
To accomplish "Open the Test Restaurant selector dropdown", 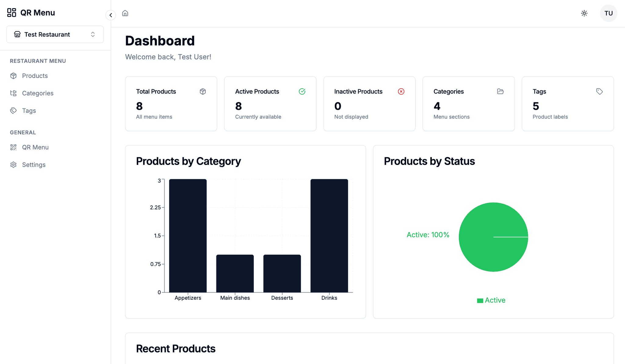I will 55,34.
